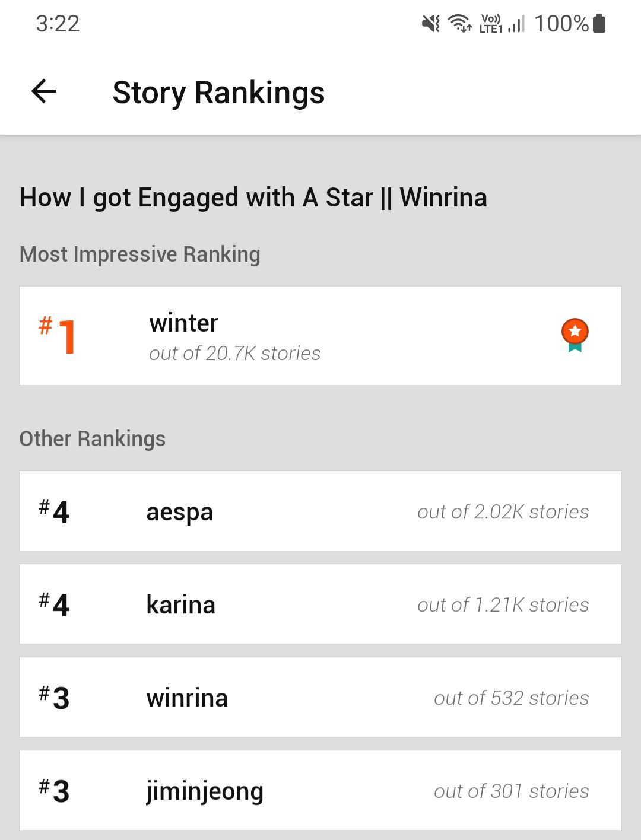
Task: Tap the story title How I got Engaged
Action: pyautogui.click(x=253, y=198)
